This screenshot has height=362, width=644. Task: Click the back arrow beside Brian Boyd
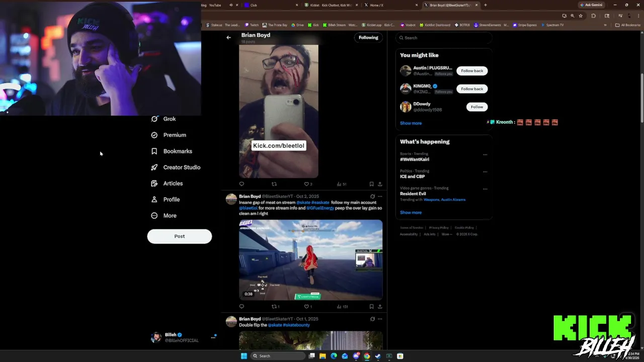[228, 38]
